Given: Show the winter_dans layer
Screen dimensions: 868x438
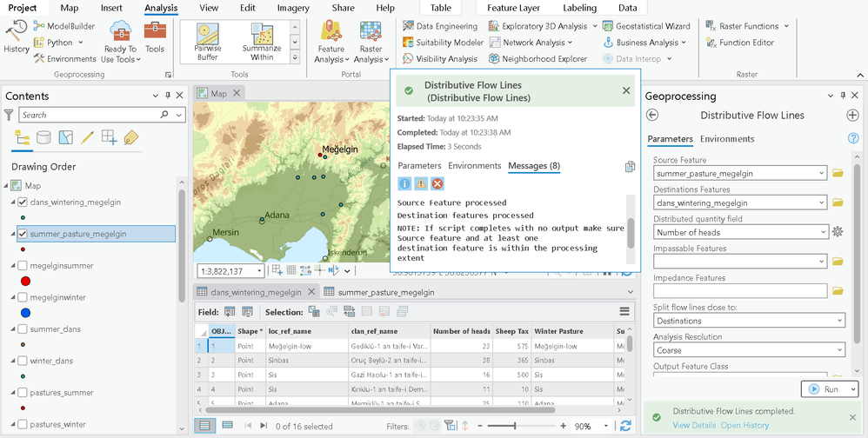Looking at the screenshot, I should coord(23,362).
